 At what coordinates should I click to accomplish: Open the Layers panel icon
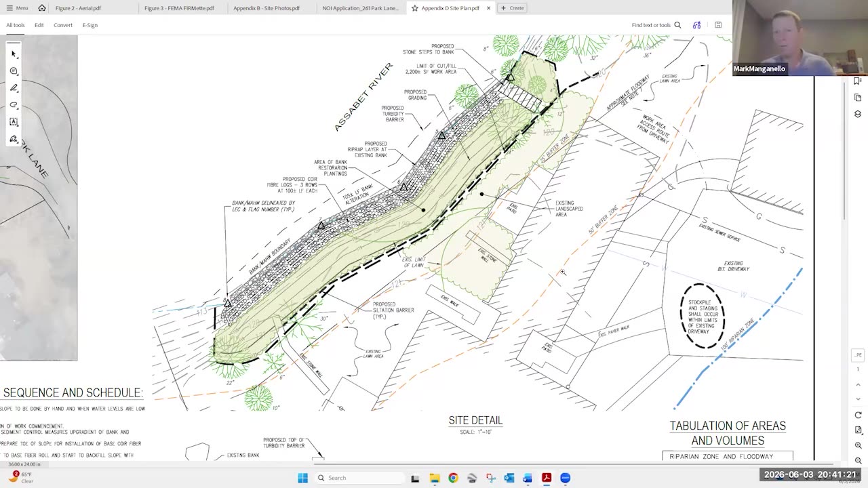858,114
